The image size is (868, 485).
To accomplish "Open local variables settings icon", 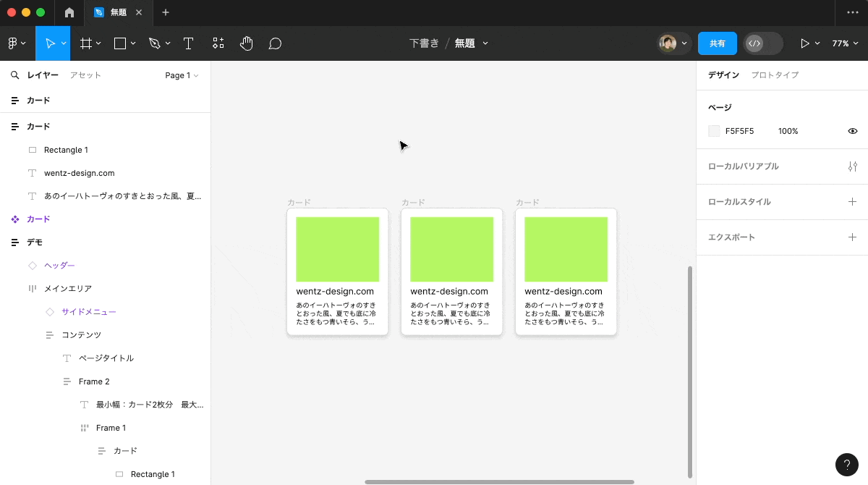I will point(852,166).
